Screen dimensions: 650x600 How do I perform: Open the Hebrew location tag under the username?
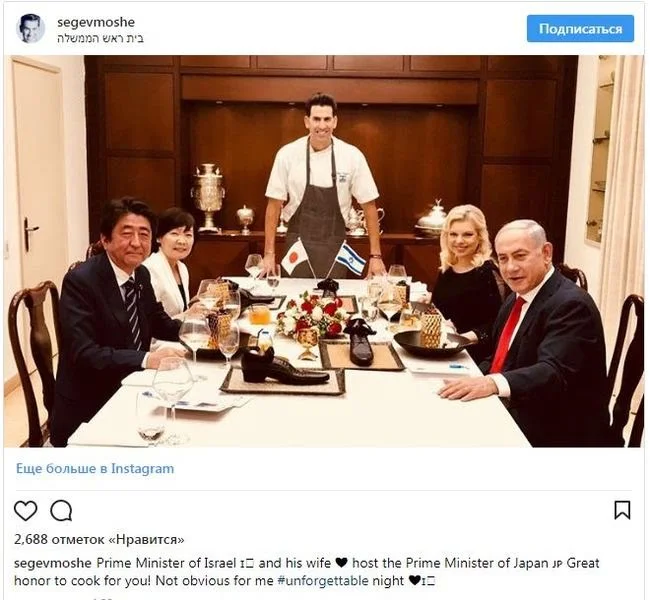(x=100, y=39)
